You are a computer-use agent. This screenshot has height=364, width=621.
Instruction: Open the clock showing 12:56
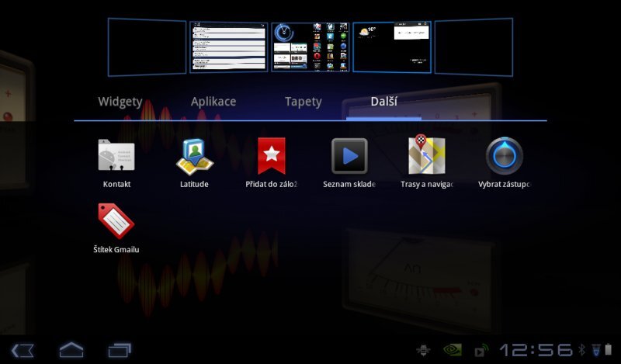[536, 350]
